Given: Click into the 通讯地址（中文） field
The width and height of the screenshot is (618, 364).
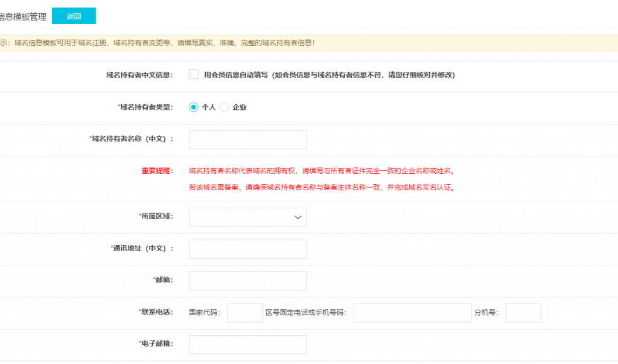Looking at the screenshot, I should 247,249.
